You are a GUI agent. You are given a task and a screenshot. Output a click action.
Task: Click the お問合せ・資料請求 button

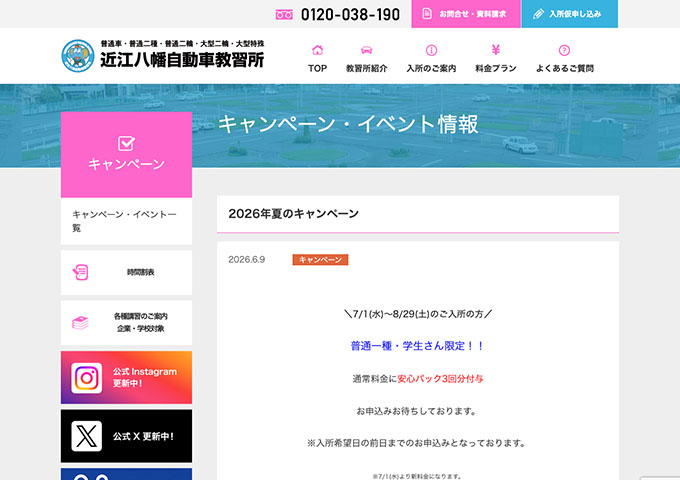[x=466, y=14]
